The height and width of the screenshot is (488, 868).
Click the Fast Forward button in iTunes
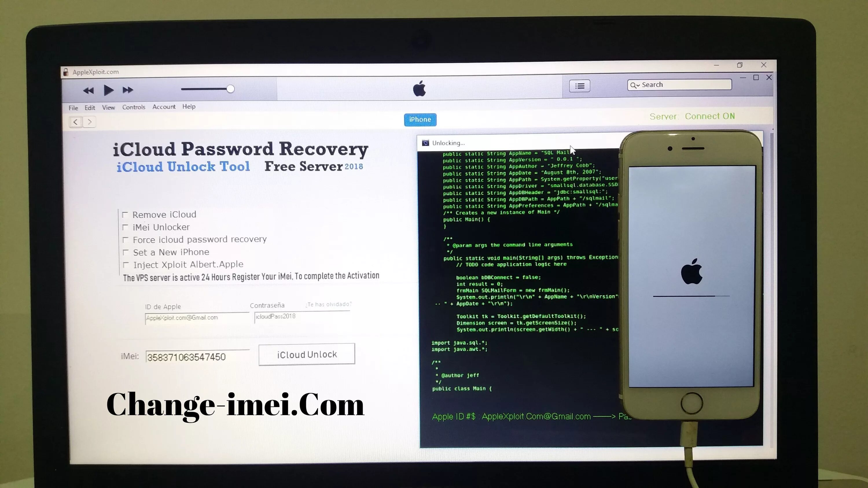pos(128,89)
